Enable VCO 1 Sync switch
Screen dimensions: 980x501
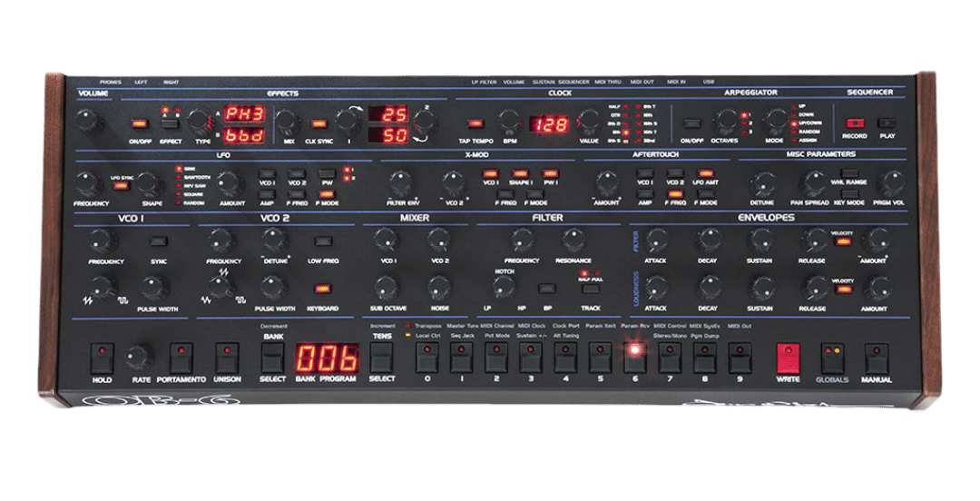coord(159,241)
